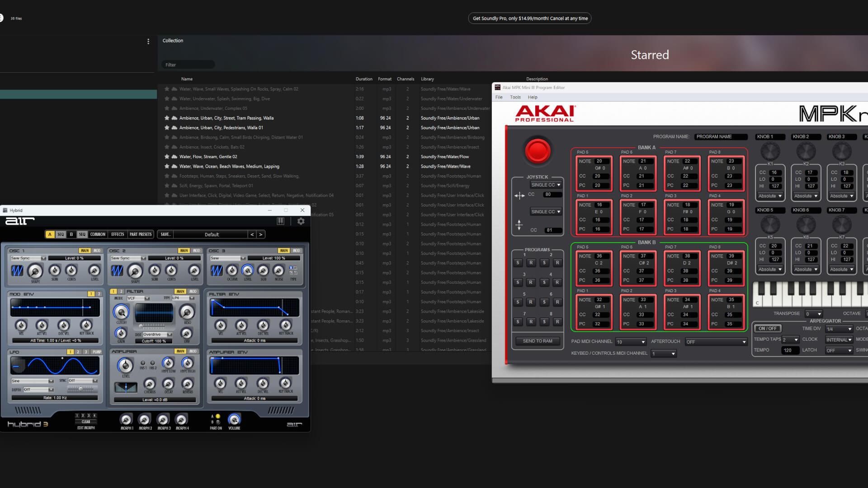The height and width of the screenshot is (488, 868).
Task: Open Pad MIDI Channel dropdown
Action: pos(631,342)
